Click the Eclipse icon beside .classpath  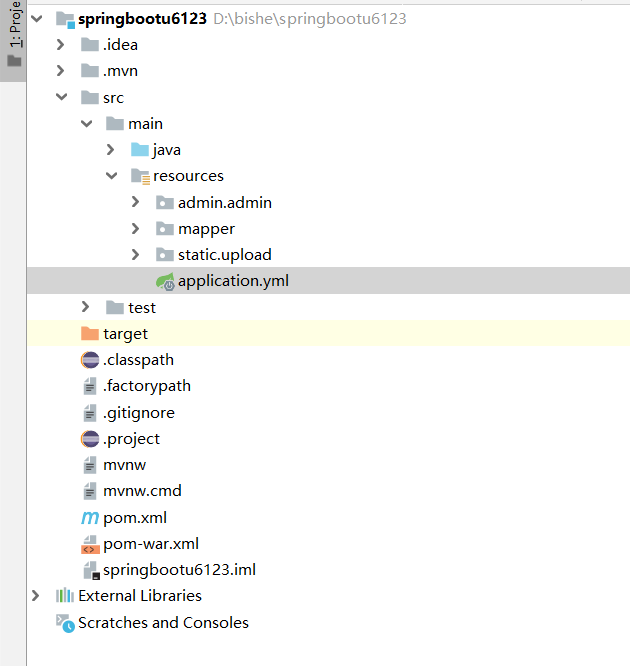click(x=90, y=360)
